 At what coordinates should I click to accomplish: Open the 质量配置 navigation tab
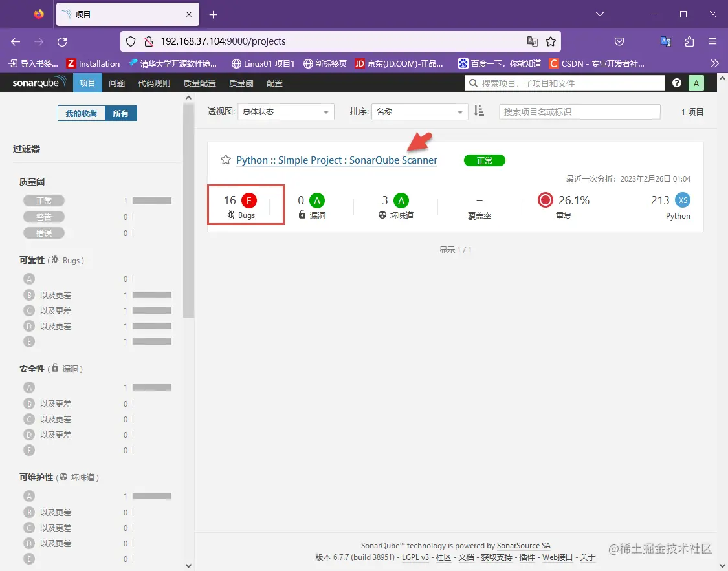(200, 83)
